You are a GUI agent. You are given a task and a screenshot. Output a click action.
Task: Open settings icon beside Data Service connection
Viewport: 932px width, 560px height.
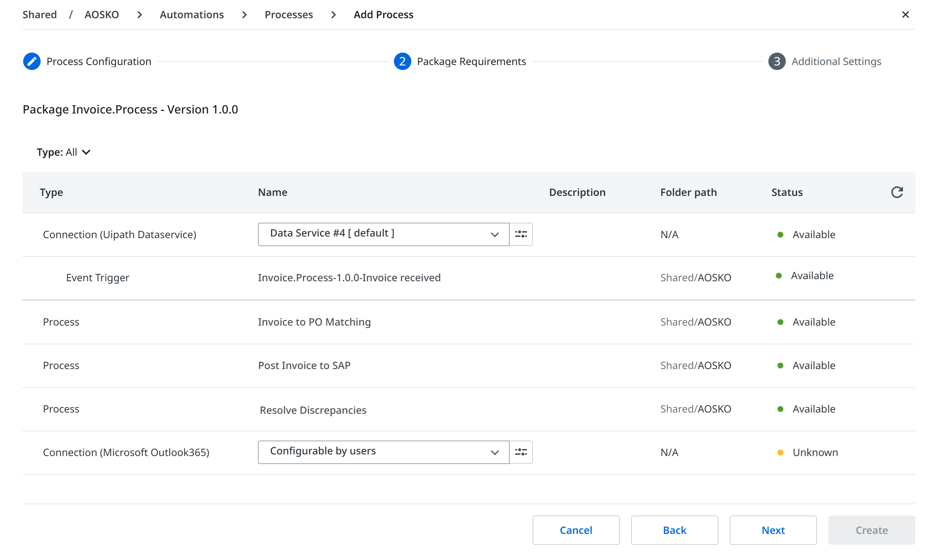click(521, 234)
